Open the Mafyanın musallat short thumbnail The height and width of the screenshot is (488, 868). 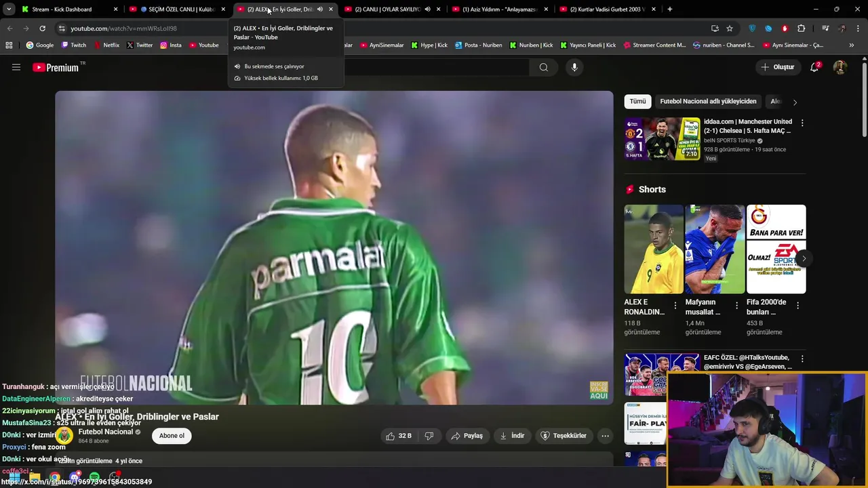pos(715,249)
